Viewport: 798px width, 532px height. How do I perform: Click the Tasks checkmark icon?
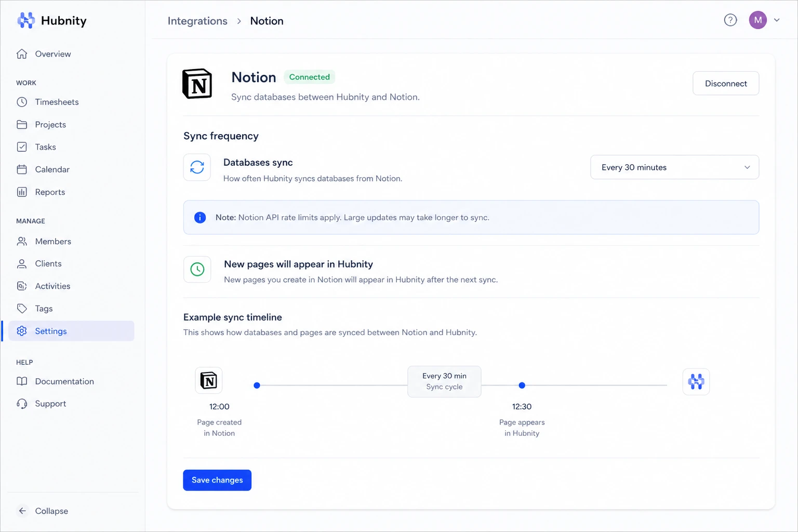pos(22,147)
